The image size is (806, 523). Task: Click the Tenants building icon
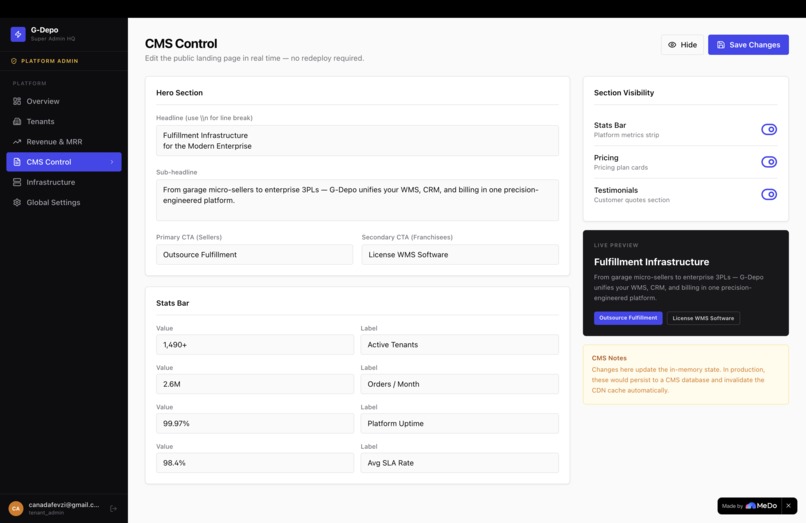[x=17, y=121]
